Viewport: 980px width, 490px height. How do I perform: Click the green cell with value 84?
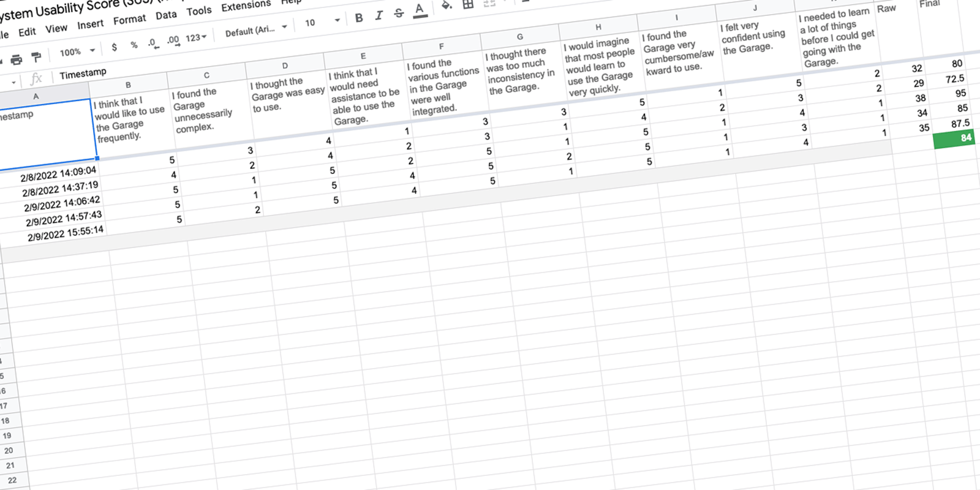point(955,139)
